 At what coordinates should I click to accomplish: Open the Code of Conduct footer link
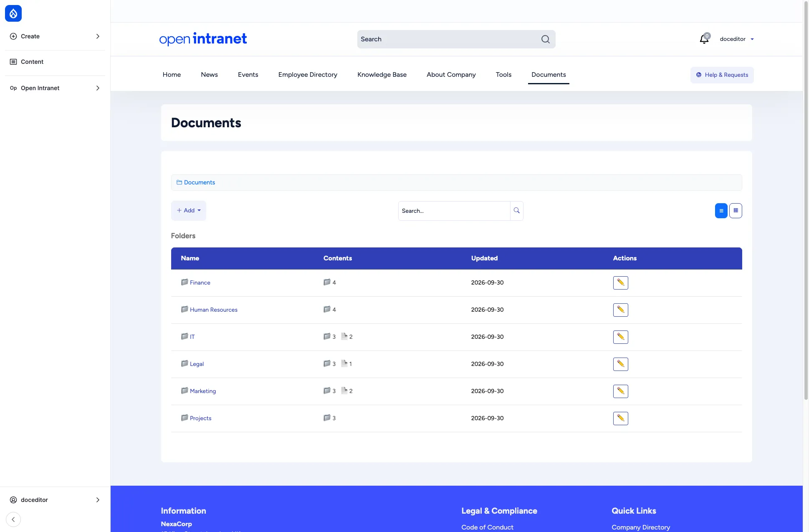tap(487, 527)
